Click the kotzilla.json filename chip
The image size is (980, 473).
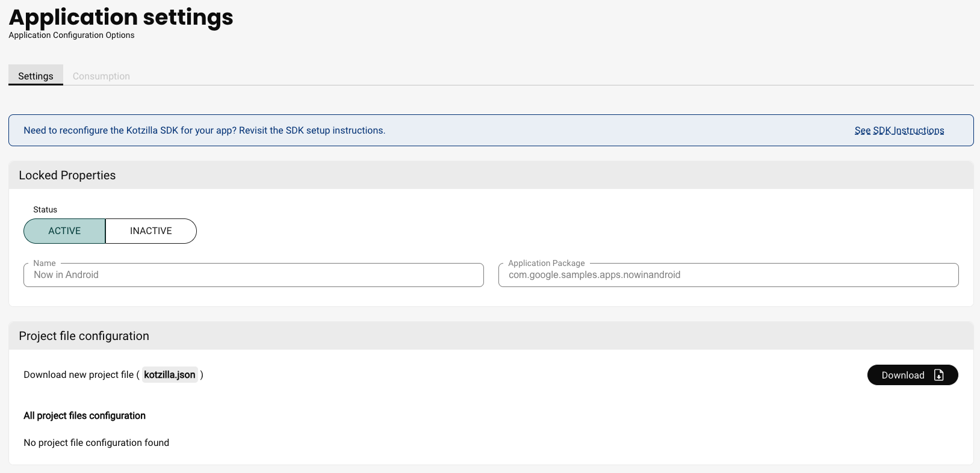(x=170, y=375)
